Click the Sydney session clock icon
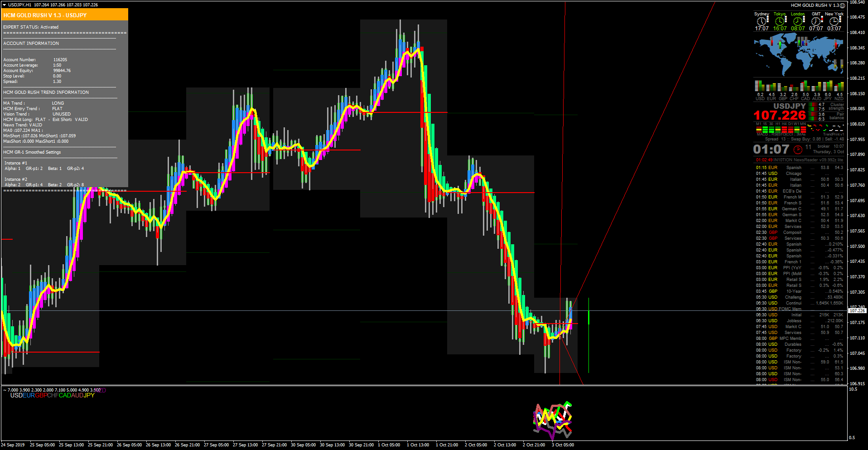 762,21
